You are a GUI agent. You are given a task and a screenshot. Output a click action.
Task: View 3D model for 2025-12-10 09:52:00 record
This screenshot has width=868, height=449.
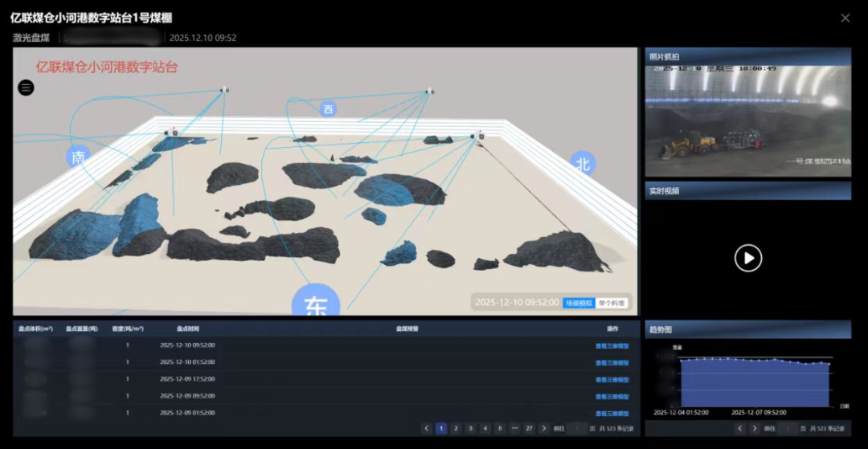(612, 345)
